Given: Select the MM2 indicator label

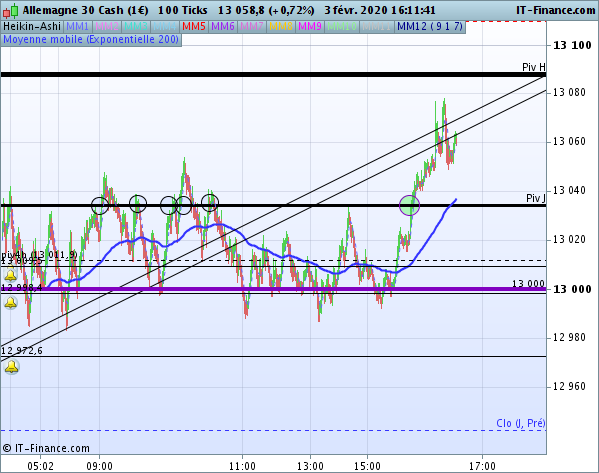Looking at the screenshot, I should (107, 26).
